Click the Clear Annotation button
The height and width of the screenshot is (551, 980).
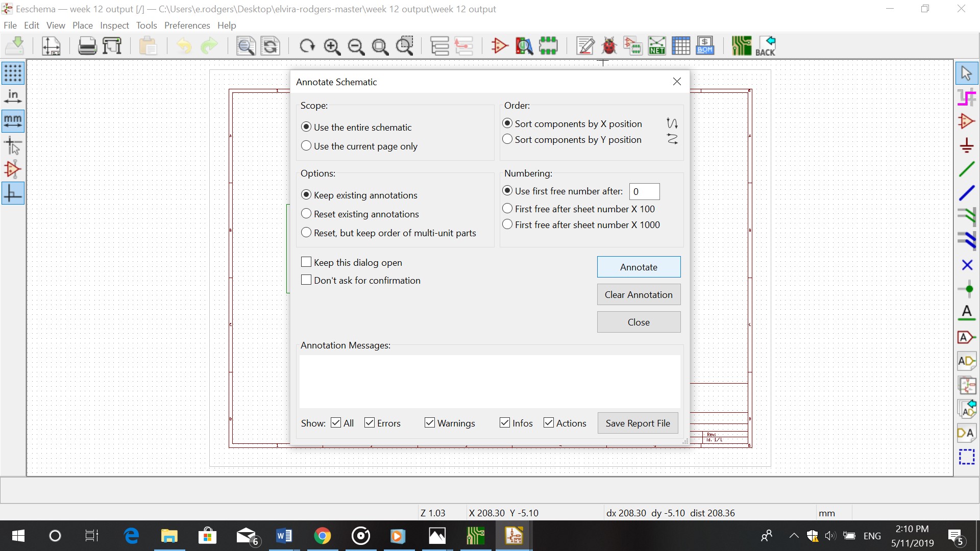tap(639, 294)
